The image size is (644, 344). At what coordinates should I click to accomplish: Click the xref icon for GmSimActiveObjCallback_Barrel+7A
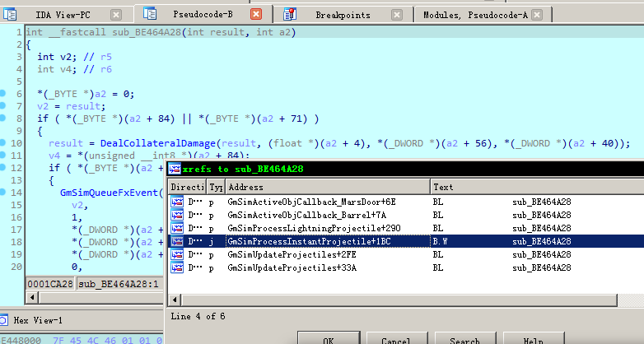coord(177,215)
